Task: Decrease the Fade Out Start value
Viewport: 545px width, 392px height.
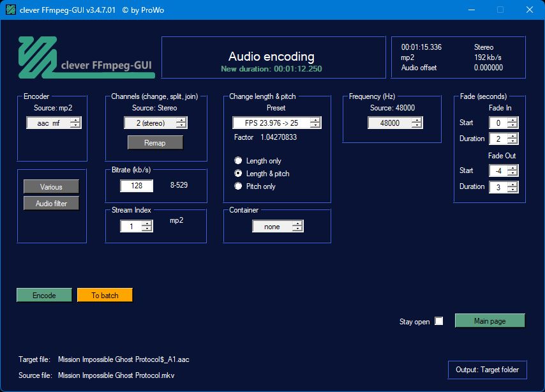Action: [x=512, y=174]
